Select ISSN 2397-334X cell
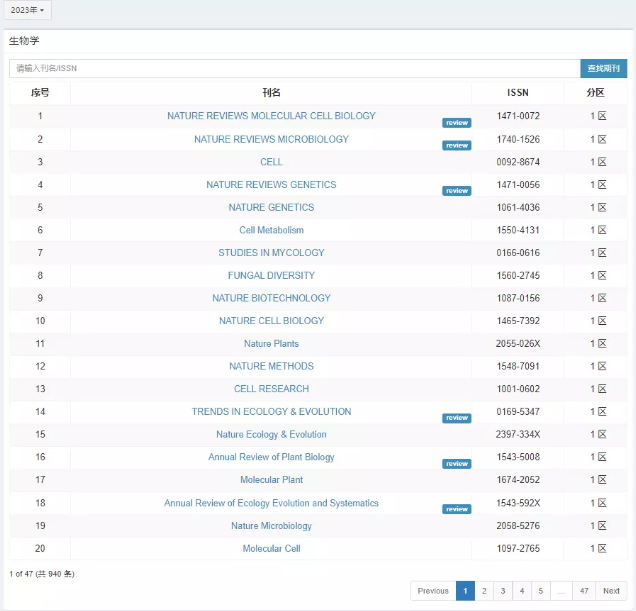Screen dimensions: 636x611 click(x=518, y=435)
